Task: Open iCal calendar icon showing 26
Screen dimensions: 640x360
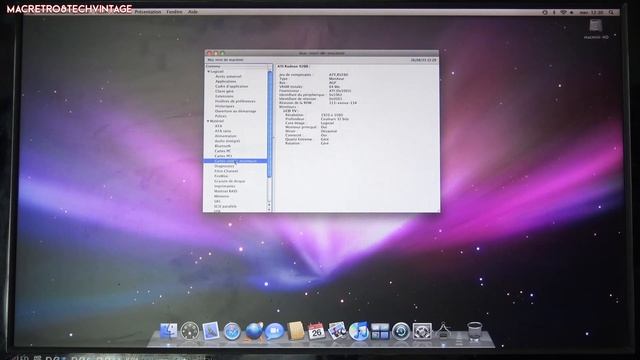Action: click(316, 331)
